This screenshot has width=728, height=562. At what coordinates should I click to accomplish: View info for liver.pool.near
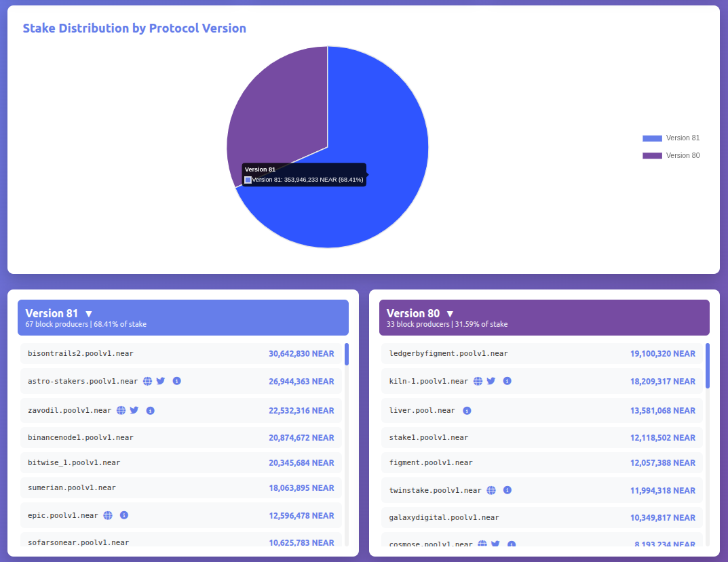coord(465,410)
